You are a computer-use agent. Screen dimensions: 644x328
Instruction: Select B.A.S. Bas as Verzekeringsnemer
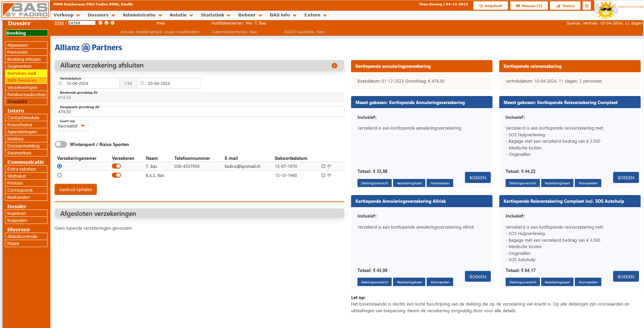(59, 175)
